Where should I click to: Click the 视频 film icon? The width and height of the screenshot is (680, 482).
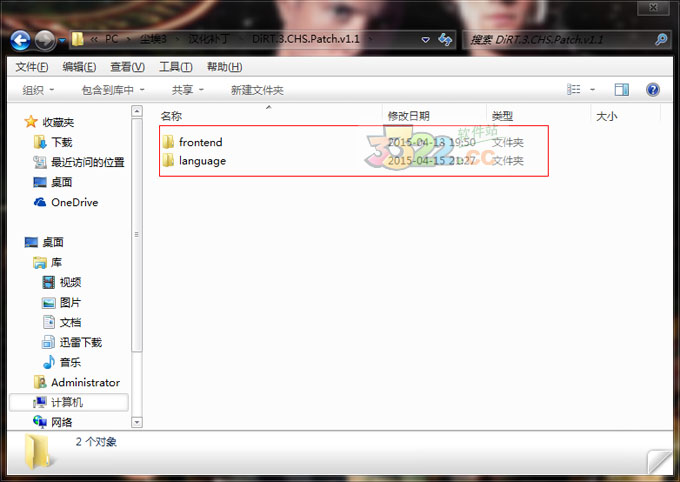[x=49, y=282]
